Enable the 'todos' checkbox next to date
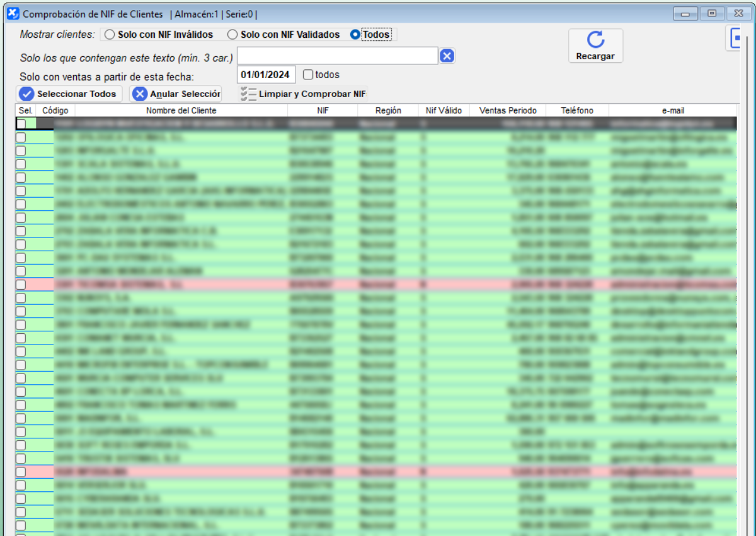Screen dimensions: 756x536 pyautogui.click(x=308, y=74)
